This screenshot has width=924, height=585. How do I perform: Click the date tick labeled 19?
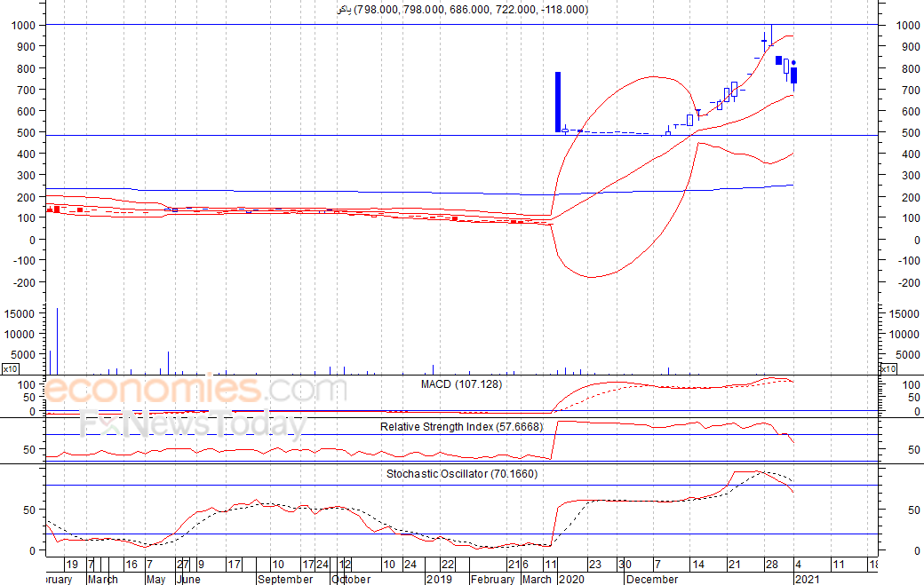(x=72, y=565)
